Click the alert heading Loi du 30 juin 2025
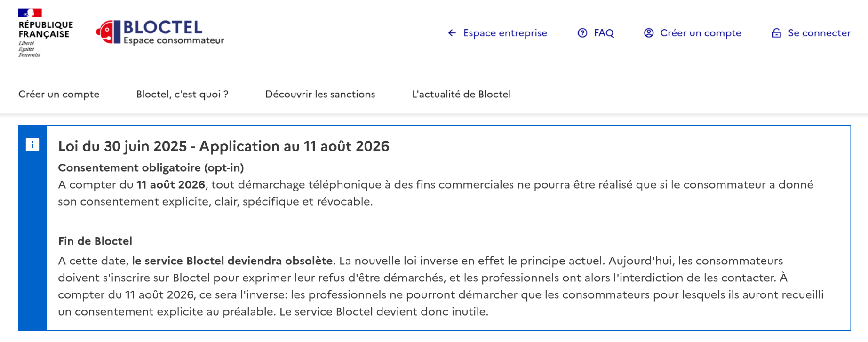 pyautogui.click(x=224, y=146)
